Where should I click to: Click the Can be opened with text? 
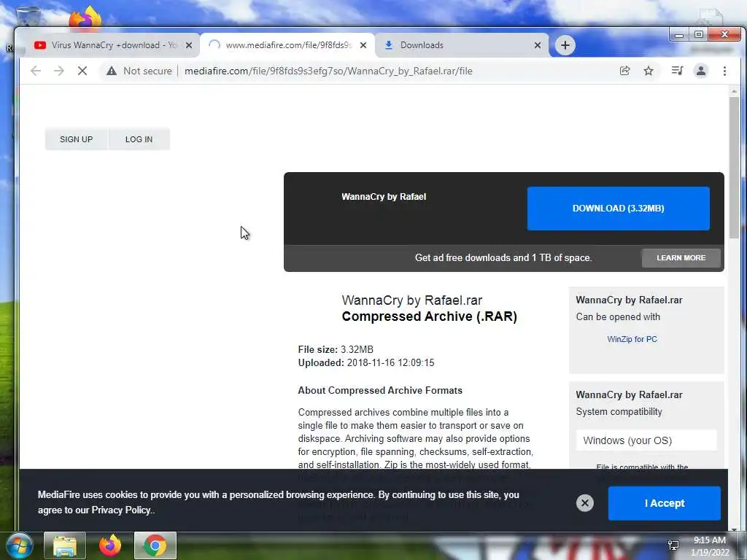pos(618,317)
